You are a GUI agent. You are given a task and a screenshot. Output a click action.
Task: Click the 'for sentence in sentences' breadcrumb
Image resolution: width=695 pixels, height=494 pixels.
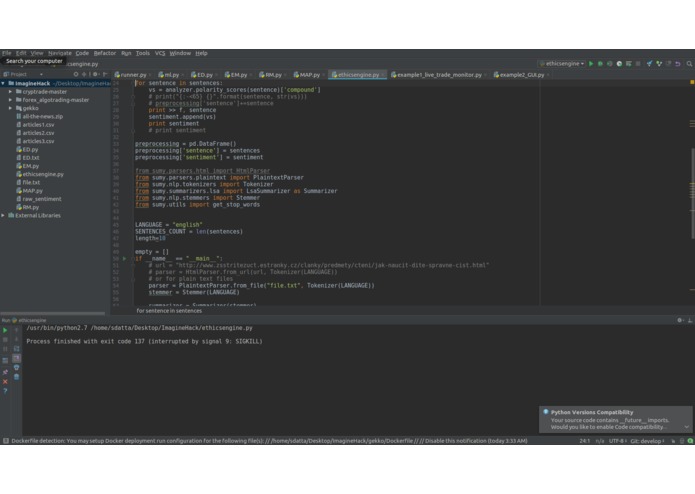[169, 311]
